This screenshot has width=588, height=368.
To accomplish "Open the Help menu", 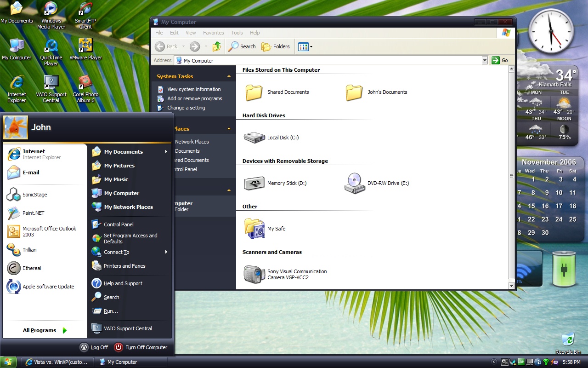I will tap(255, 33).
